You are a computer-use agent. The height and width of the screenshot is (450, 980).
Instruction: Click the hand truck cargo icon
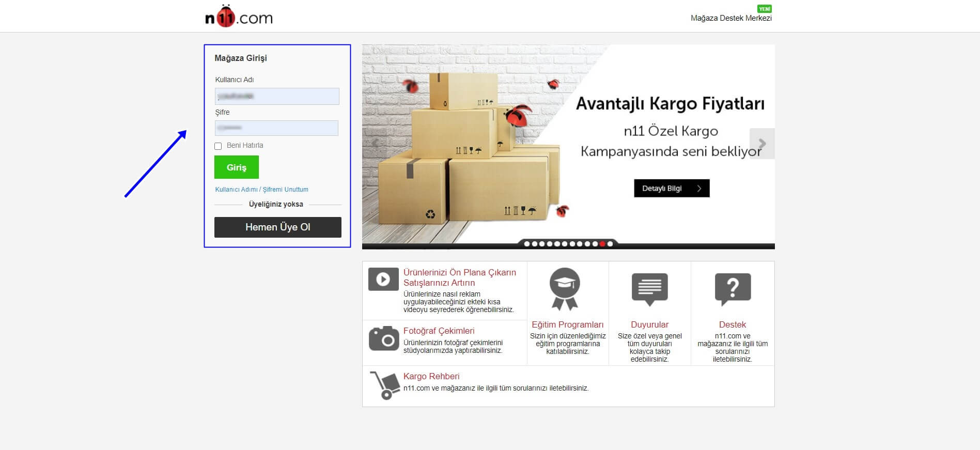click(x=384, y=386)
